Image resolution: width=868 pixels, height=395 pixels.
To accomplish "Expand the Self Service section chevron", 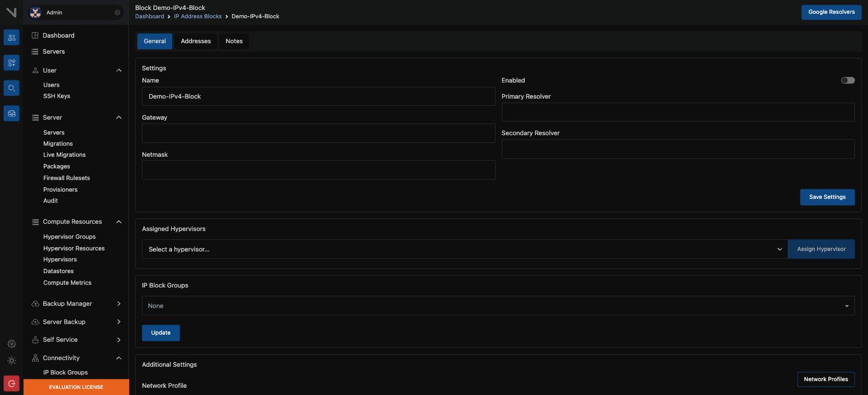I will tap(119, 340).
